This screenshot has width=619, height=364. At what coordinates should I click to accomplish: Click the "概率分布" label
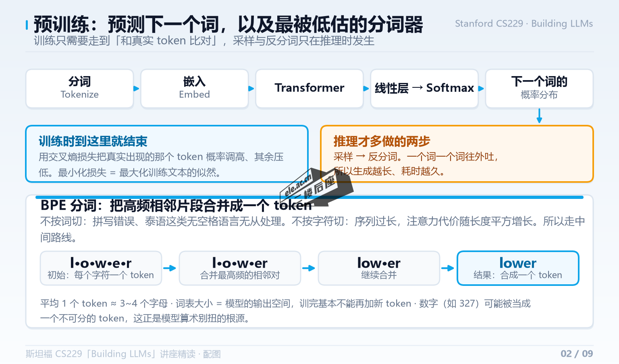(539, 95)
